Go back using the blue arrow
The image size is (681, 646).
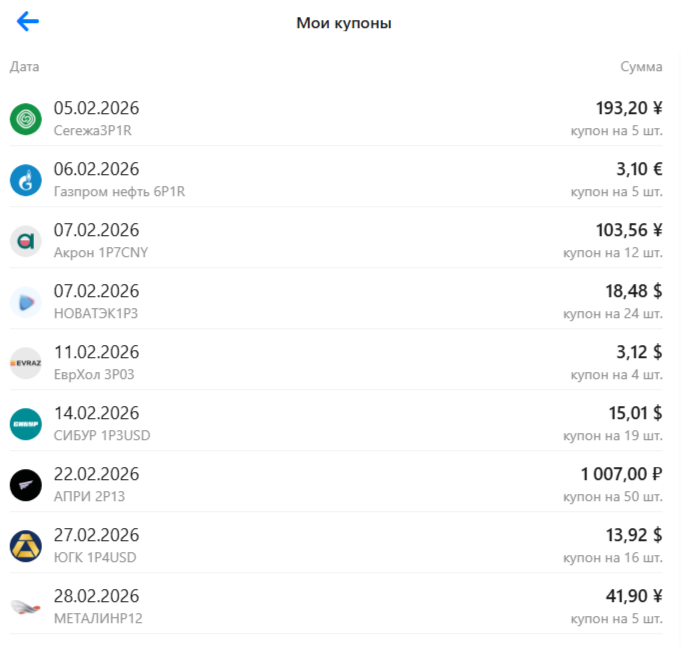coord(28,22)
